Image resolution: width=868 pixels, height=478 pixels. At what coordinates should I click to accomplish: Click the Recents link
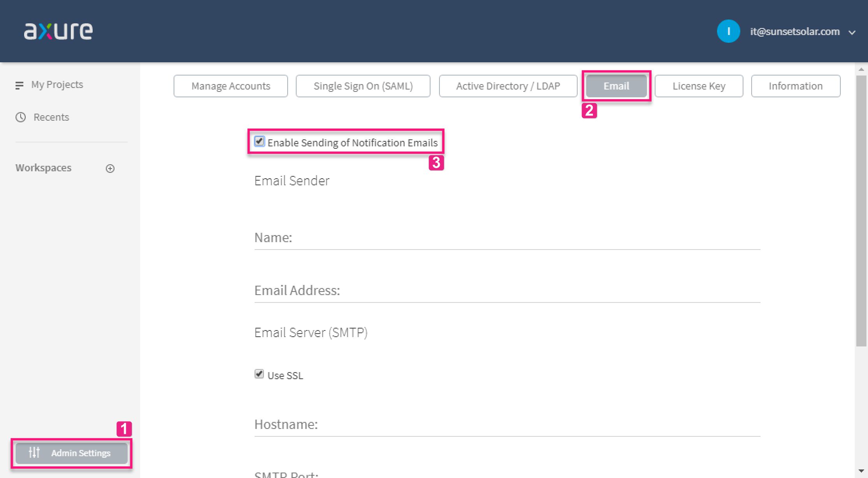(51, 117)
